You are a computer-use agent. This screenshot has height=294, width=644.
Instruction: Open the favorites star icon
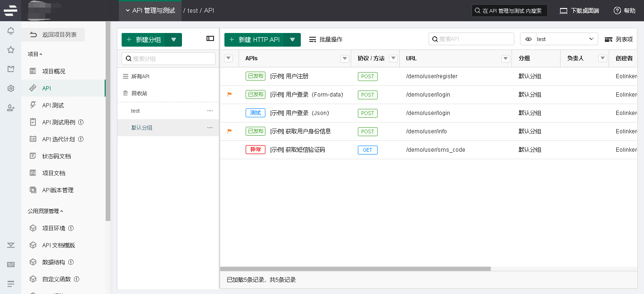point(10,50)
